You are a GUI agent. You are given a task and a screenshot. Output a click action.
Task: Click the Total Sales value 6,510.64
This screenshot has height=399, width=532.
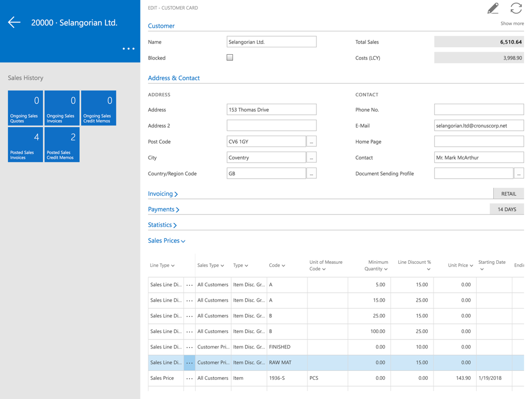[x=479, y=41]
